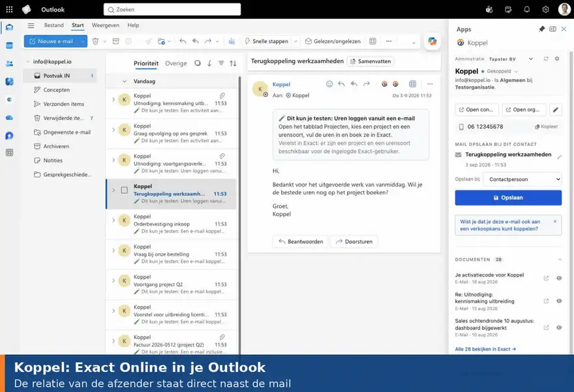The width and height of the screenshot is (574, 392).
Task: Collapse the Vandaag message group
Action: point(125,82)
